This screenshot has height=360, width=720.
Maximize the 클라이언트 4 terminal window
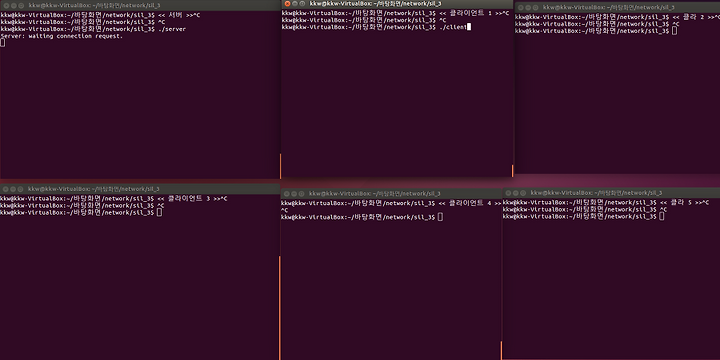point(302,194)
